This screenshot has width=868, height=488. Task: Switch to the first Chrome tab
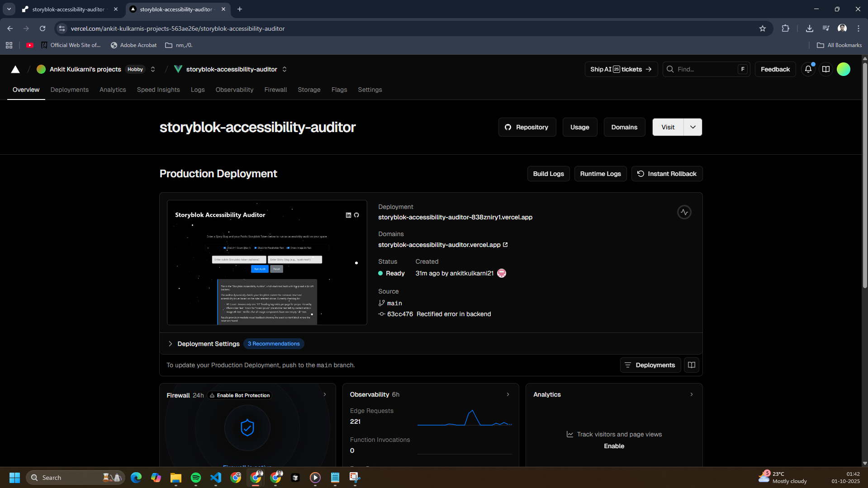click(x=70, y=9)
